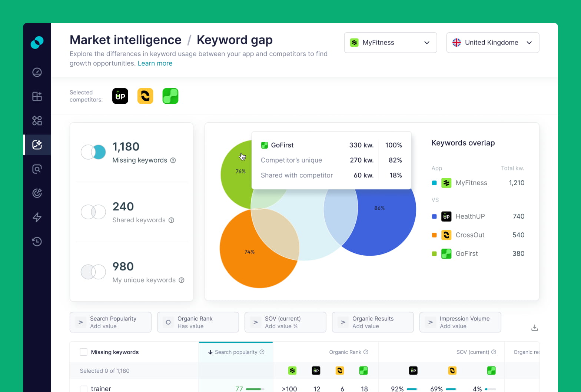Open the search magnifier sidebar icon
The image size is (581, 392).
tap(37, 169)
